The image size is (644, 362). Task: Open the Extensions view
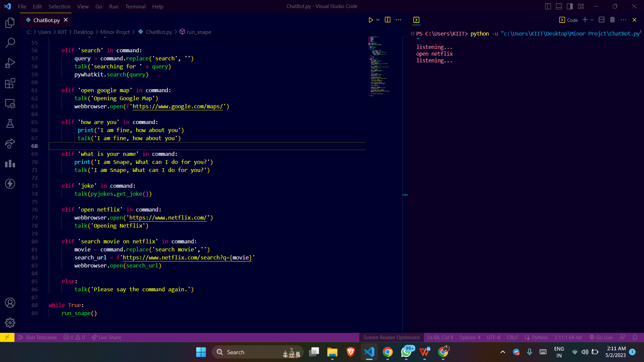click(10, 83)
